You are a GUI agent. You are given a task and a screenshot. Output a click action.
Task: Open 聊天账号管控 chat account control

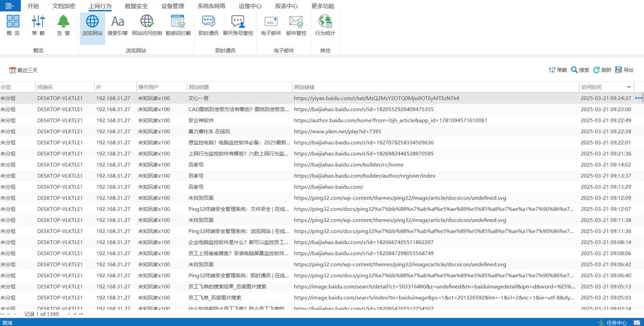click(238, 25)
